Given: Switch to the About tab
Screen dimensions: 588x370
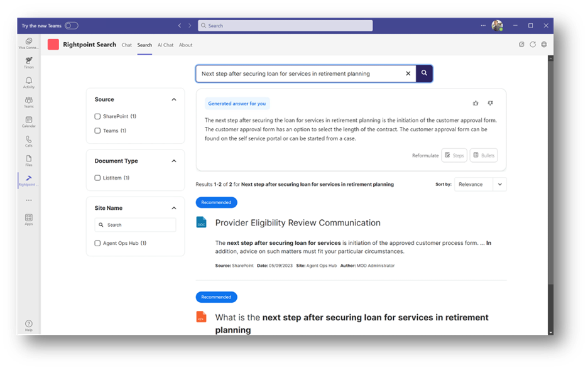Looking at the screenshot, I should coord(185,45).
